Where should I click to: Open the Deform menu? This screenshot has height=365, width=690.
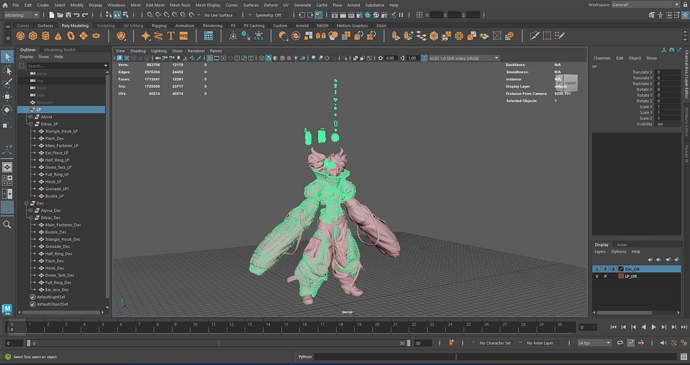(271, 5)
